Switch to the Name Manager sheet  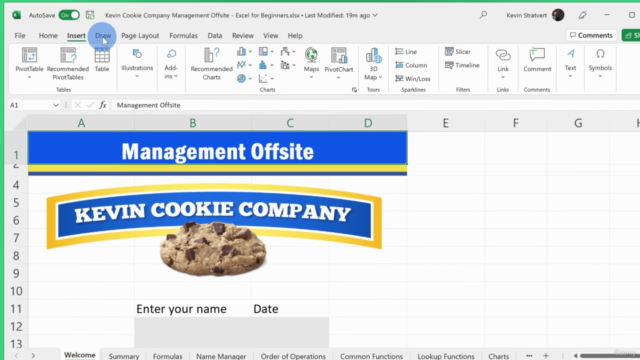coord(221,356)
